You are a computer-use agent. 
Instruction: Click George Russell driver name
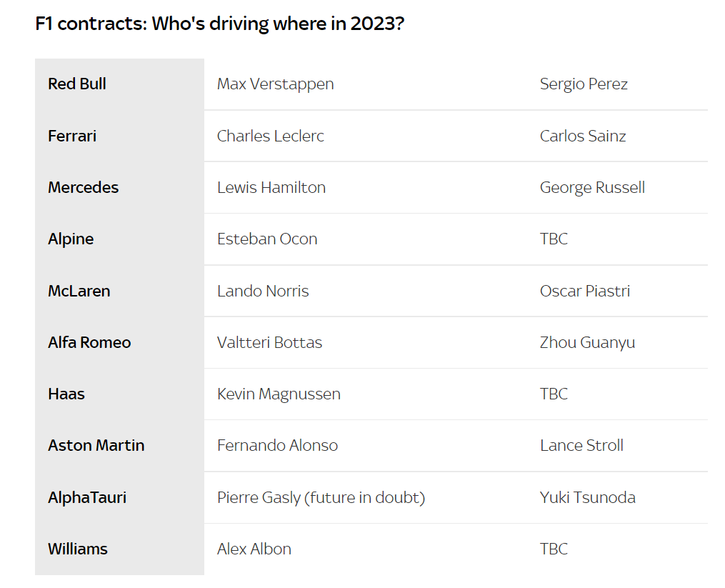(x=592, y=187)
